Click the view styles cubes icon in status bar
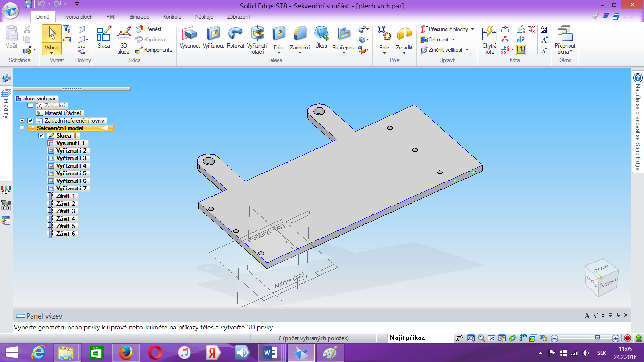644x362 pixels. coord(544,338)
